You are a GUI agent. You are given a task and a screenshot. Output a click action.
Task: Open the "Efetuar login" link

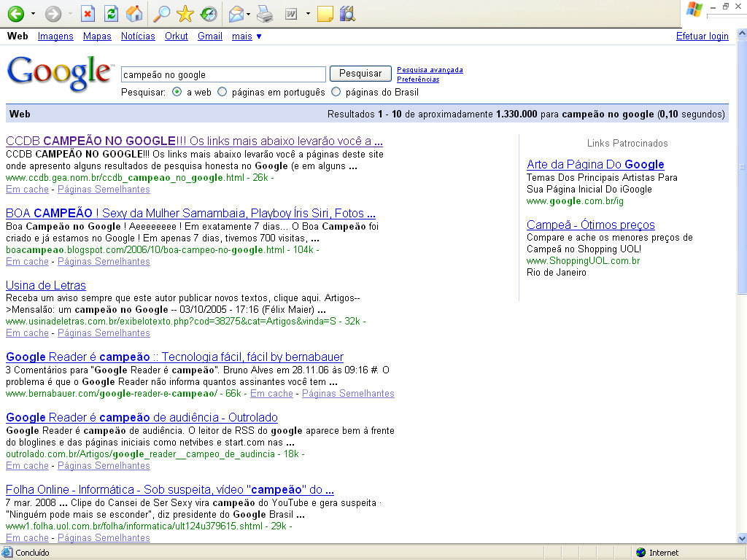click(x=702, y=36)
